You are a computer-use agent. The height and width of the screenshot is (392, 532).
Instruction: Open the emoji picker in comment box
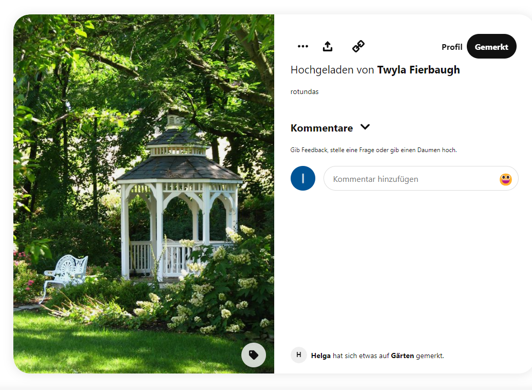pyautogui.click(x=505, y=179)
